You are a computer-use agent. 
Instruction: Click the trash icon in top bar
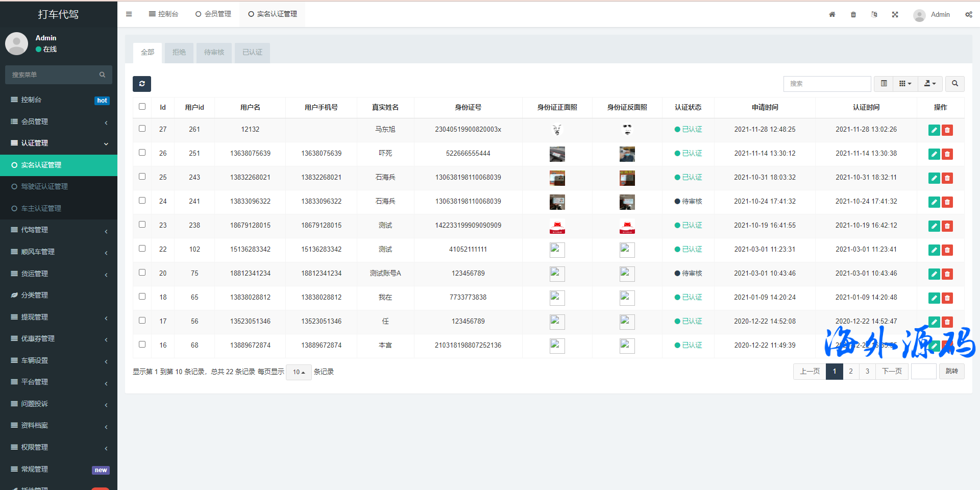coord(853,14)
